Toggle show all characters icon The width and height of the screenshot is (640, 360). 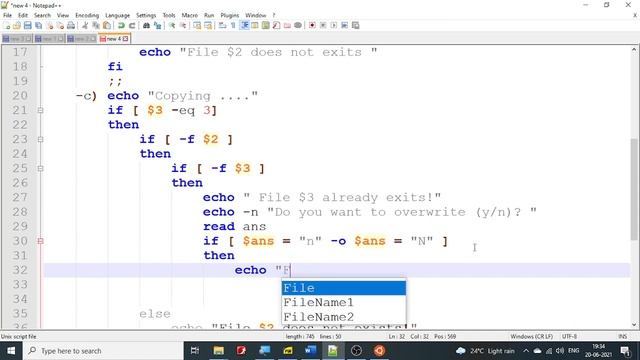(x=233, y=25)
